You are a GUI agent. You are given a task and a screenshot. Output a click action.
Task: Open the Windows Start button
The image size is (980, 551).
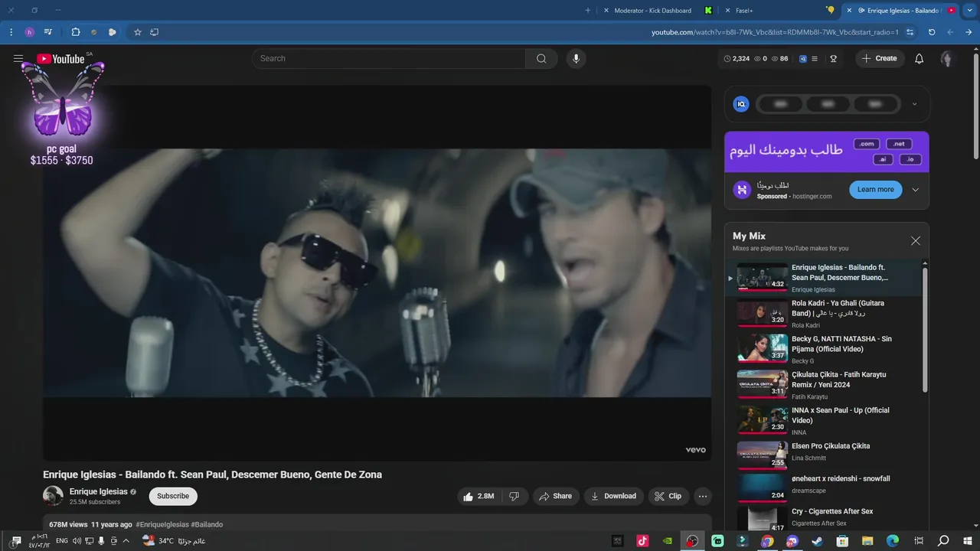968,541
